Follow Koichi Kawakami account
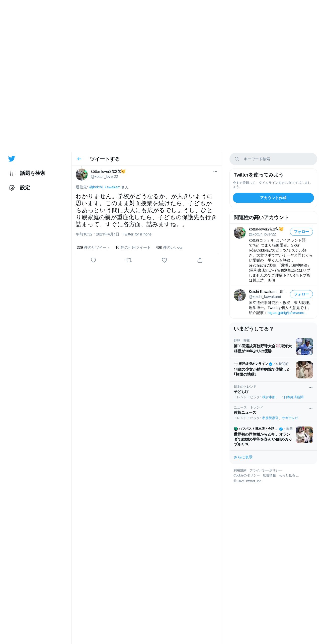The width and height of the screenshot is (322, 644). [x=301, y=294]
